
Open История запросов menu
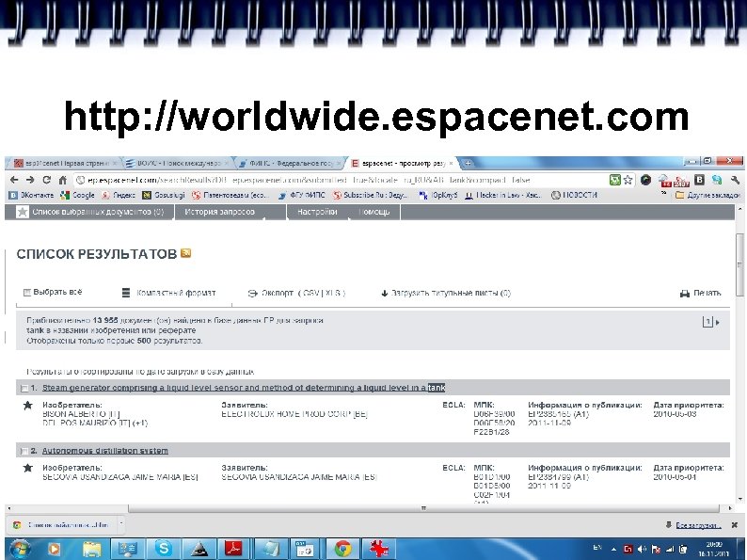(x=219, y=212)
